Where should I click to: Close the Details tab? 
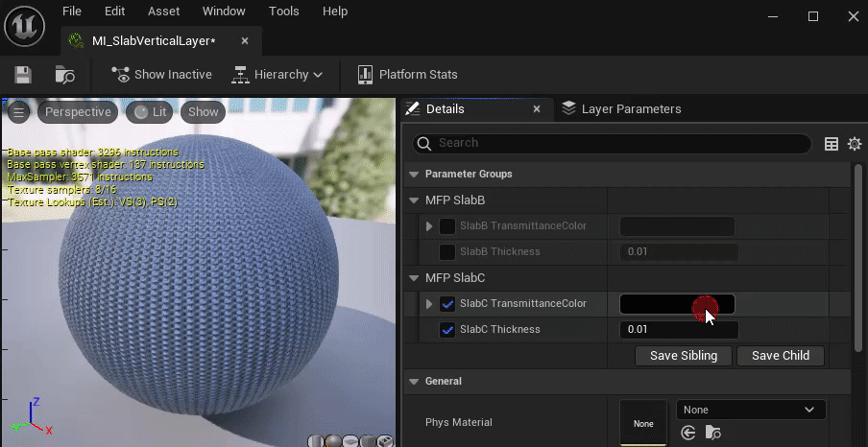(537, 109)
